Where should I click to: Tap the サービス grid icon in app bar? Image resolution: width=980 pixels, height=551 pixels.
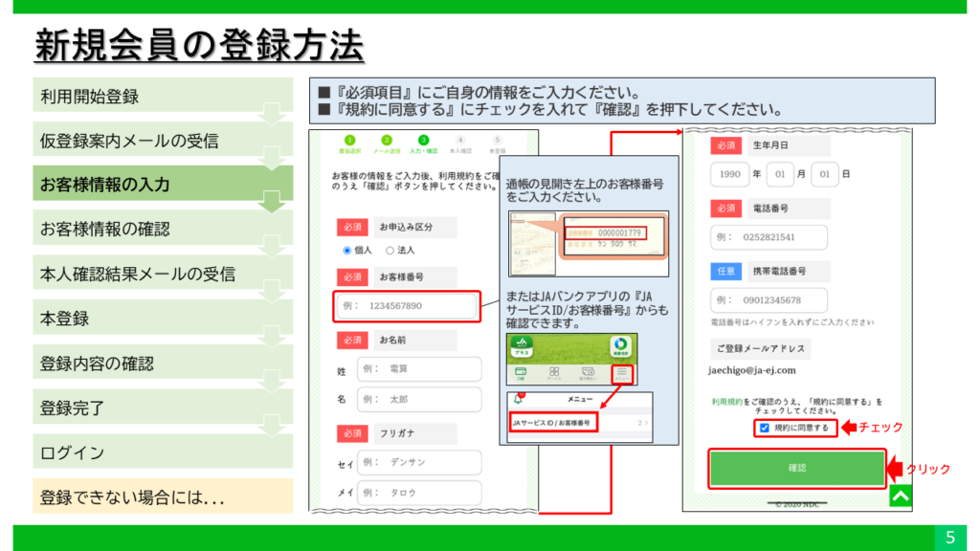(x=556, y=372)
